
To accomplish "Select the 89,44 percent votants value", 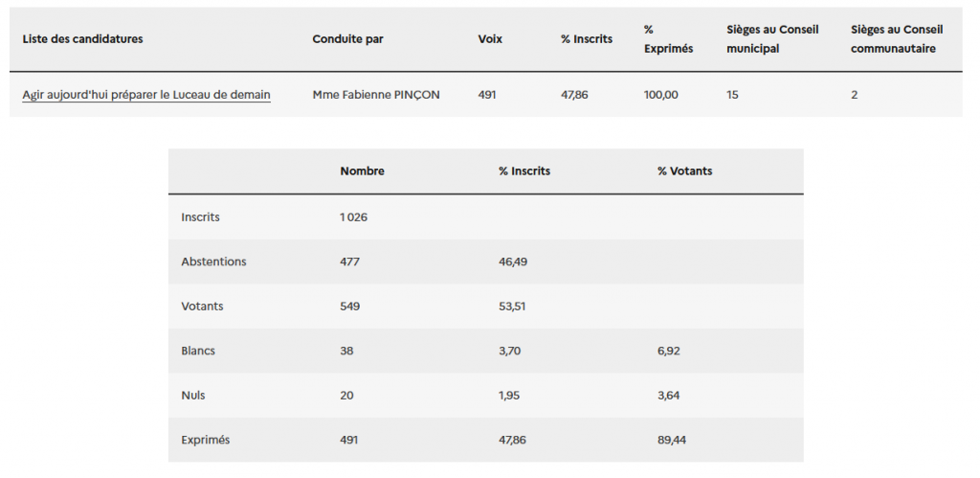I will (x=672, y=441).
